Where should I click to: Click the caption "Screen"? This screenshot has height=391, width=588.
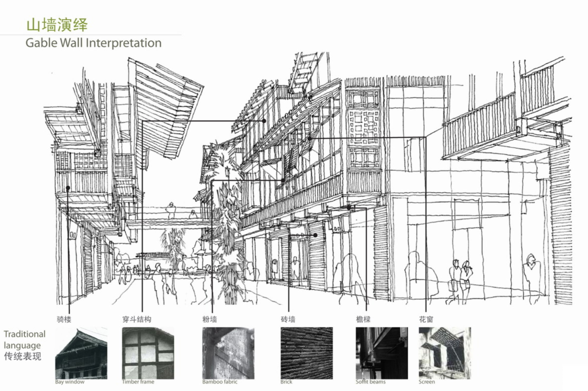427,382
